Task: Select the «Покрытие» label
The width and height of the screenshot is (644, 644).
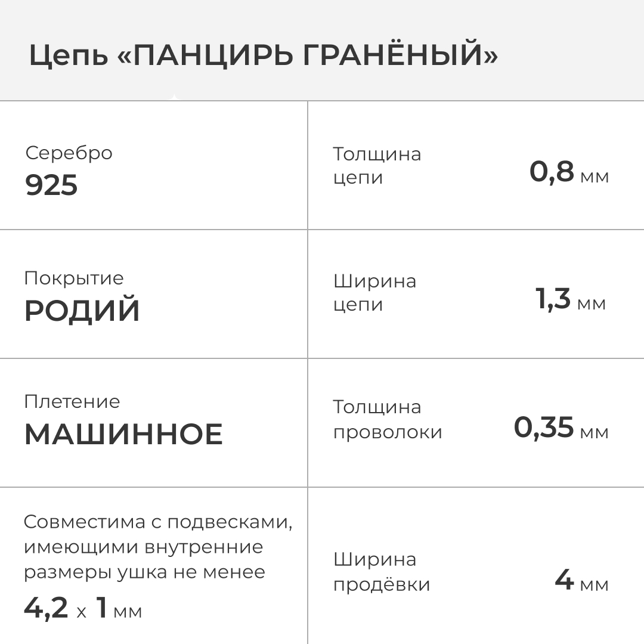Action: click(74, 278)
